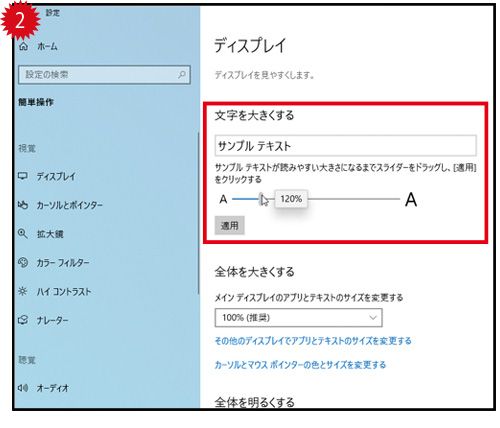
Task: Open the ホーム menu entry label
Action: (x=47, y=46)
